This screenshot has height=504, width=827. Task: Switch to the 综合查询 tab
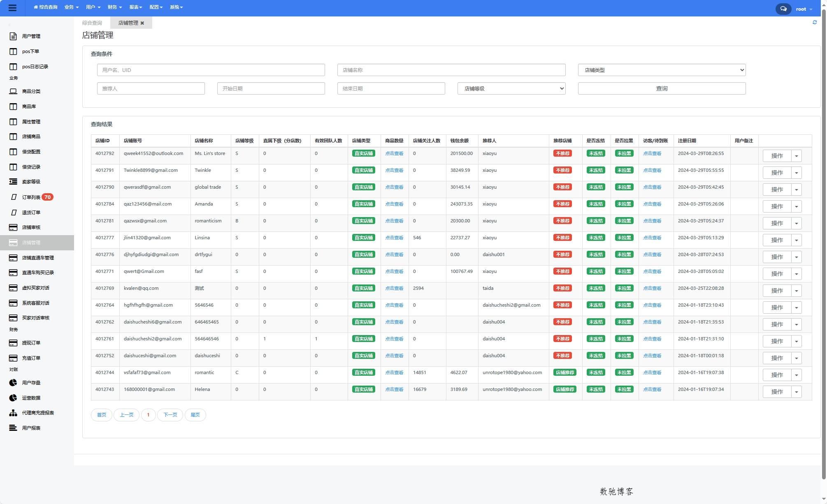[x=92, y=23]
